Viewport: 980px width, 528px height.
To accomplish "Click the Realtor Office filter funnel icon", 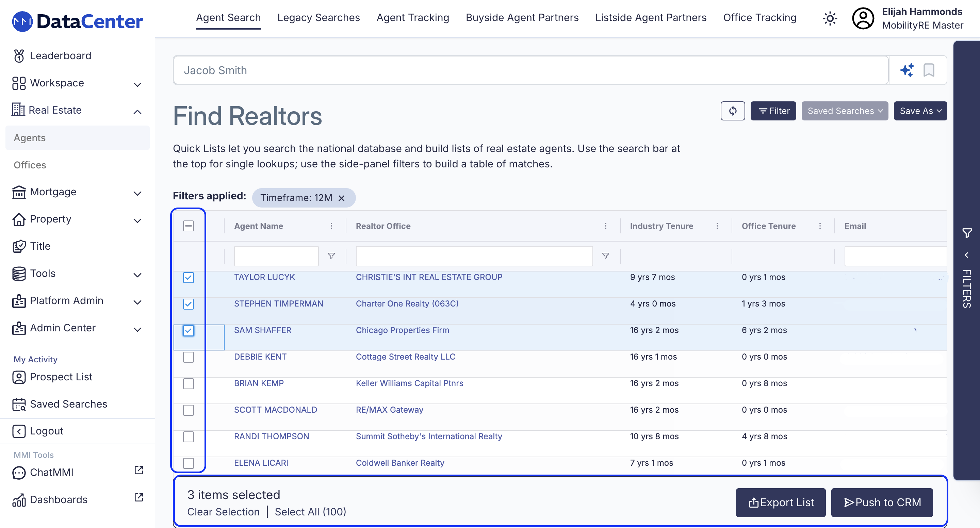I will [x=606, y=255].
